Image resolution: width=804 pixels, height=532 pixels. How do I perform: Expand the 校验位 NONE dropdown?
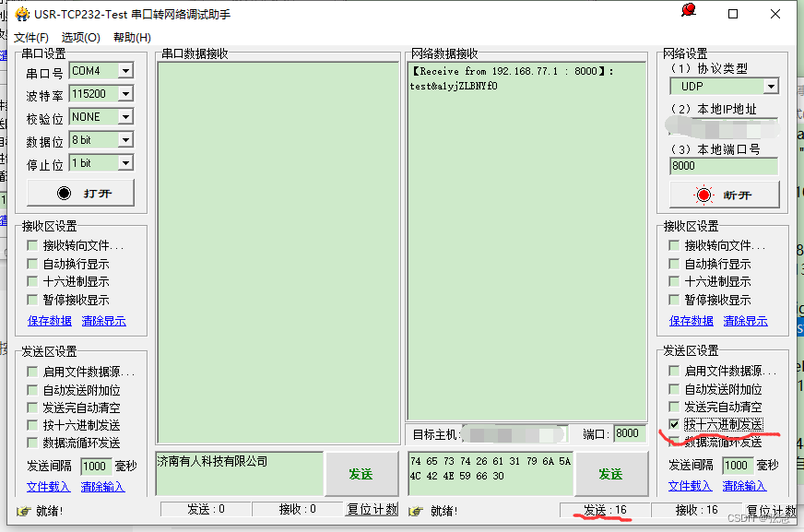[x=125, y=117]
